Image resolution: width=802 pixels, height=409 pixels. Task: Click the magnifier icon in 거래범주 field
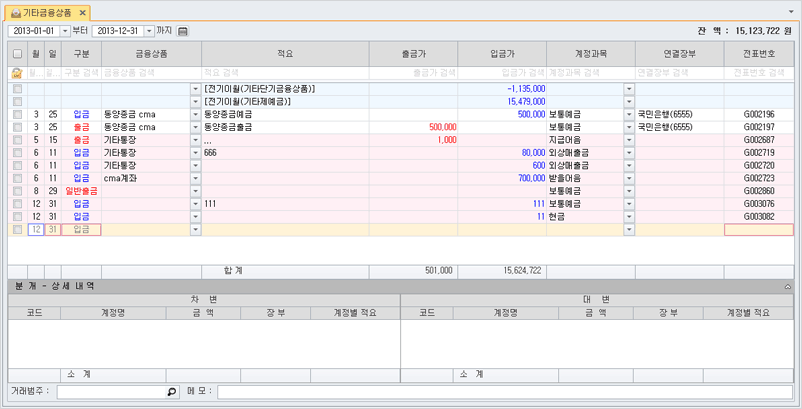click(172, 392)
